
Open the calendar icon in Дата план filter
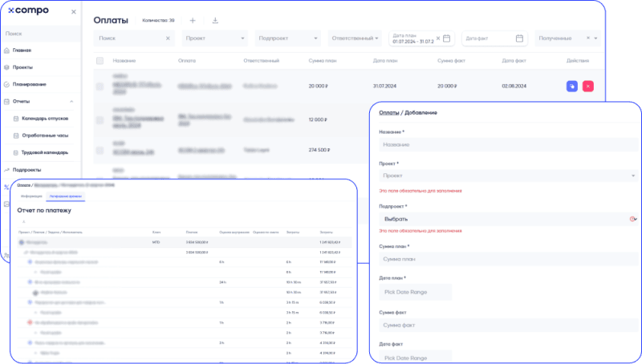coord(447,38)
